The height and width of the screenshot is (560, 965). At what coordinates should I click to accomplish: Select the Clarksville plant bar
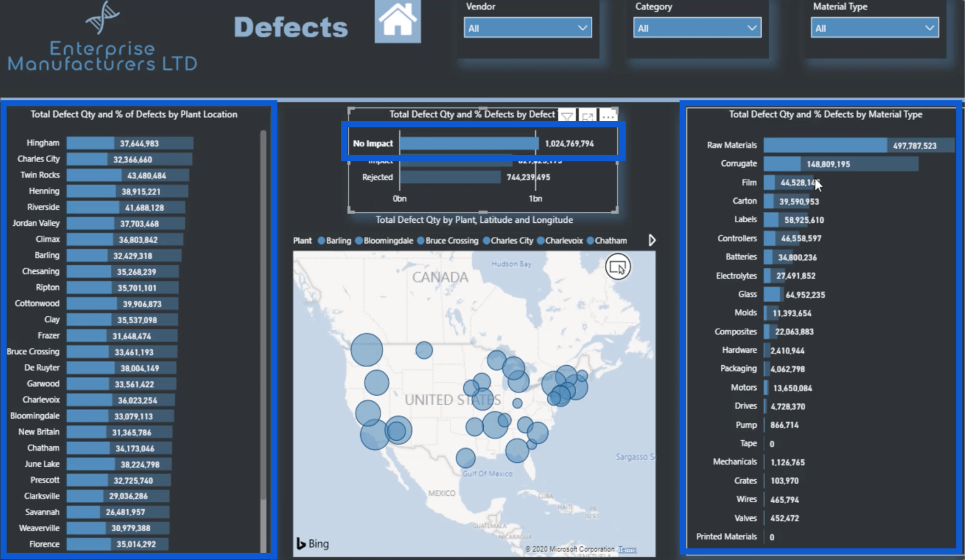coord(118,496)
